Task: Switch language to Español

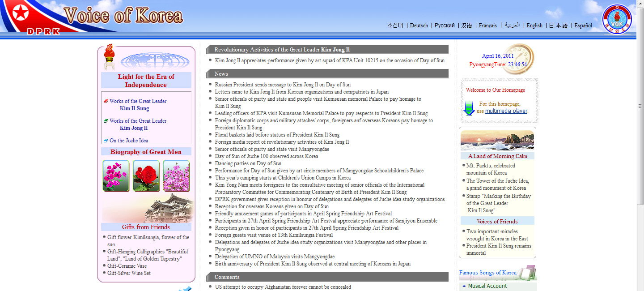Action: point(583,26)
